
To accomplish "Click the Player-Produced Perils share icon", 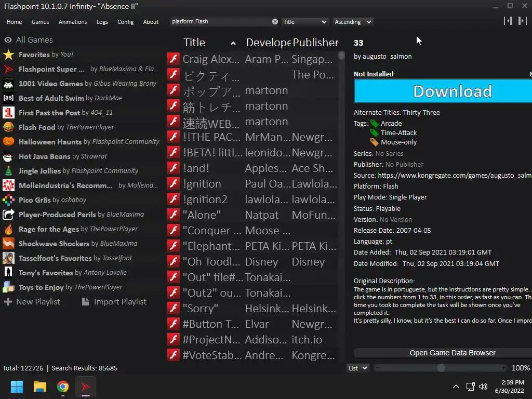I will tap(8, 215).
